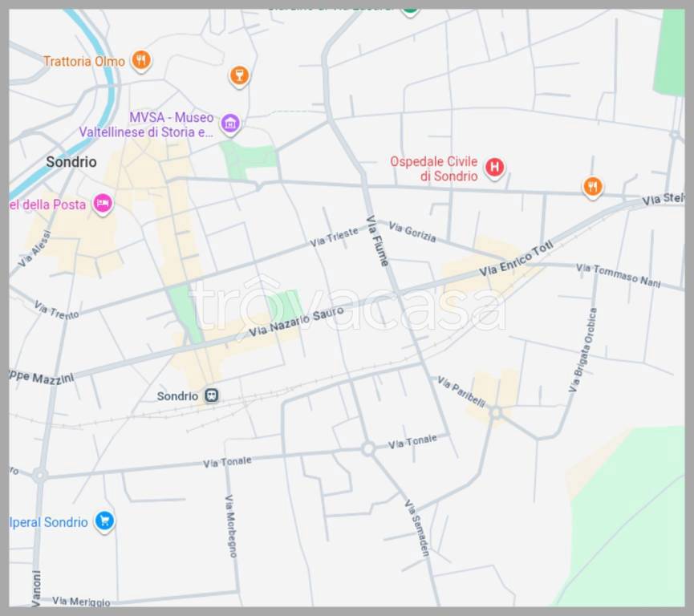The width and height of the screenshot is (694, 616).
Task: Select the orange cocktail bar marker
Action: 238,75
